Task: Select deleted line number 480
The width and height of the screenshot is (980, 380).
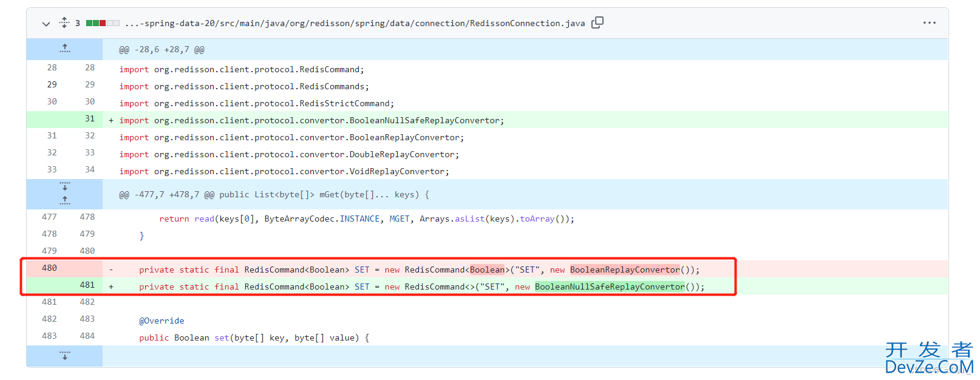Action: (x=50, y=268)
